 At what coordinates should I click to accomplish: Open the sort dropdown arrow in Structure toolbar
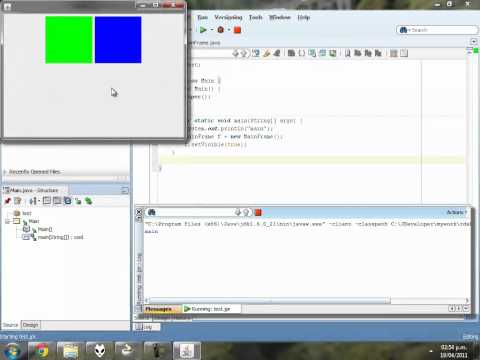39,201
